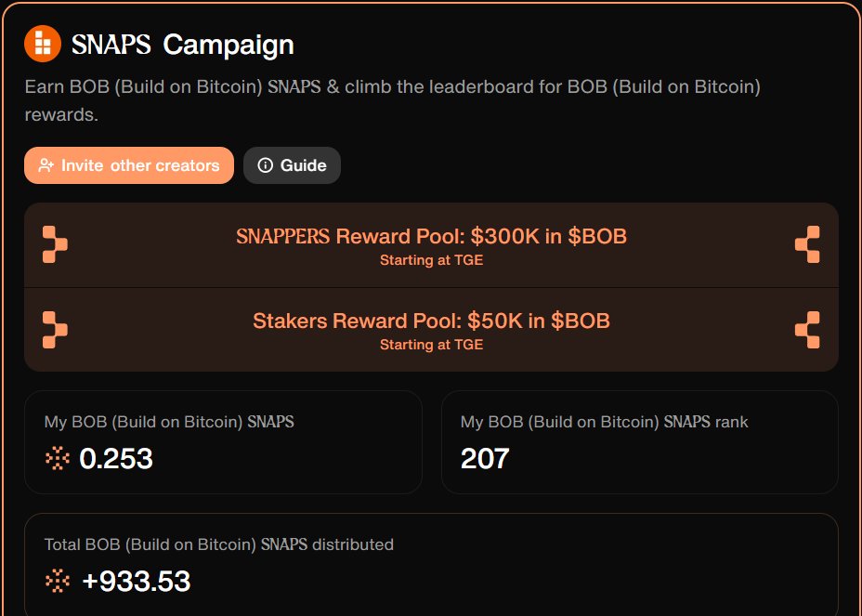Click right BOB glyph in SNAPPERS pool row
The image size is (862, 616).
(x=807, y=244)
